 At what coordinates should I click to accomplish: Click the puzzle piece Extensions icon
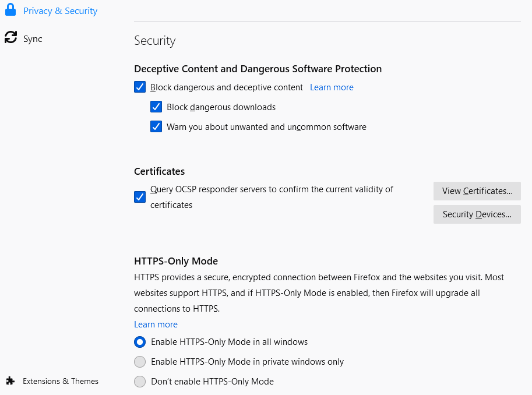tap(10, 381)
